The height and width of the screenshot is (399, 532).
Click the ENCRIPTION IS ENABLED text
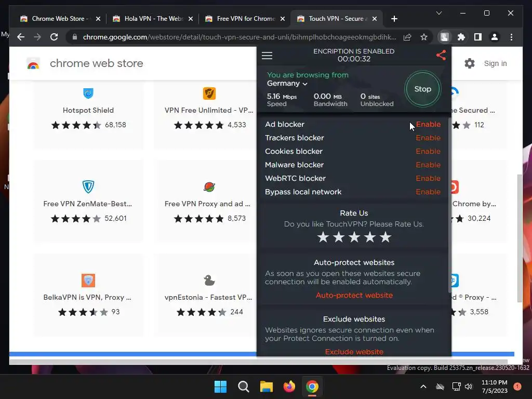(354, 51)
